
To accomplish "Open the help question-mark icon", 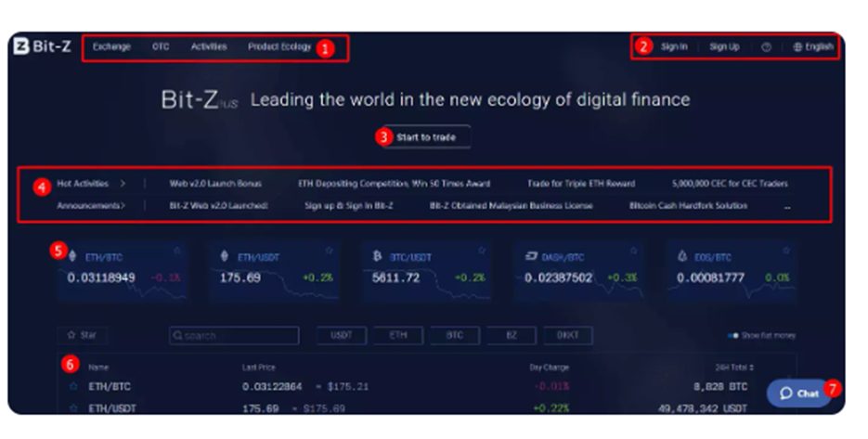I will tap(766, 47).
